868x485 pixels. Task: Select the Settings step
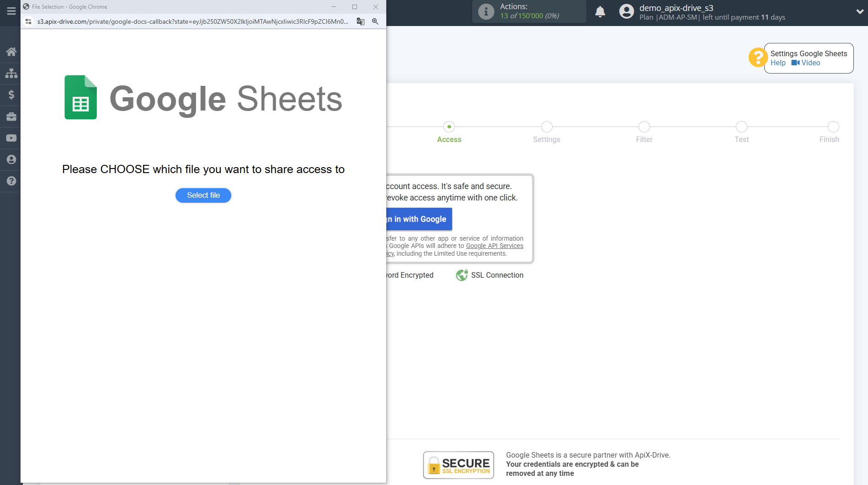point(547,132)
